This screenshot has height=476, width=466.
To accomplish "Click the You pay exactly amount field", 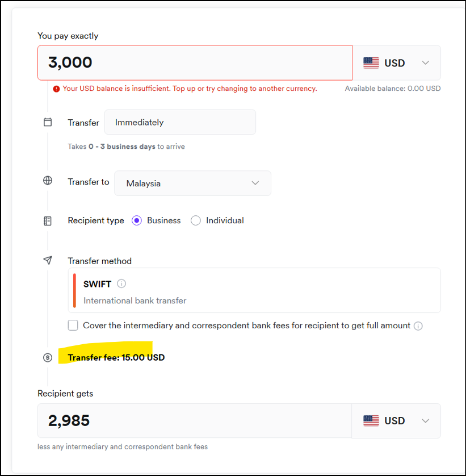I will [x=195, y=62].
